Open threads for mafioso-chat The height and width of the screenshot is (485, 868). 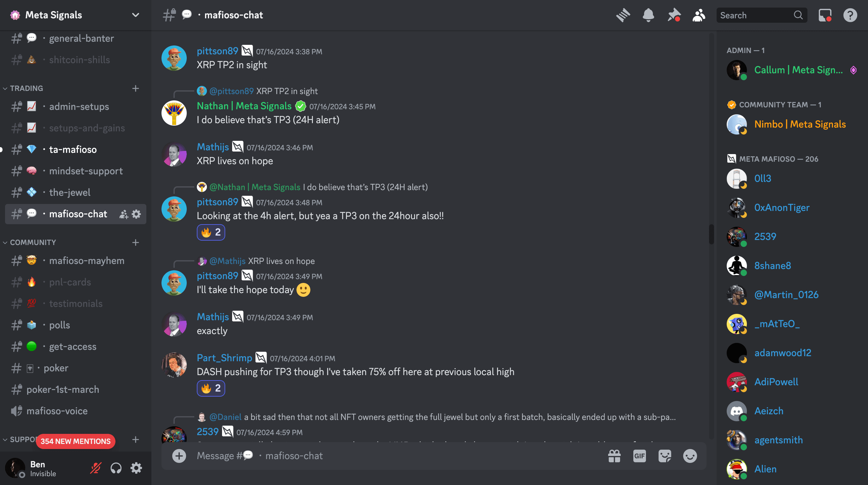click(x=623, y=15)
